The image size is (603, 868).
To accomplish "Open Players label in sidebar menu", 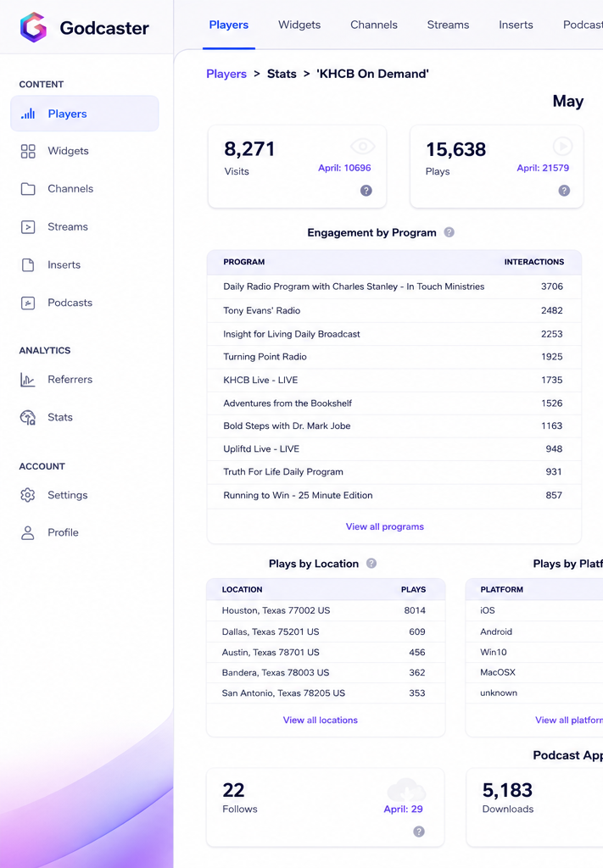I will tap(67, 114).
